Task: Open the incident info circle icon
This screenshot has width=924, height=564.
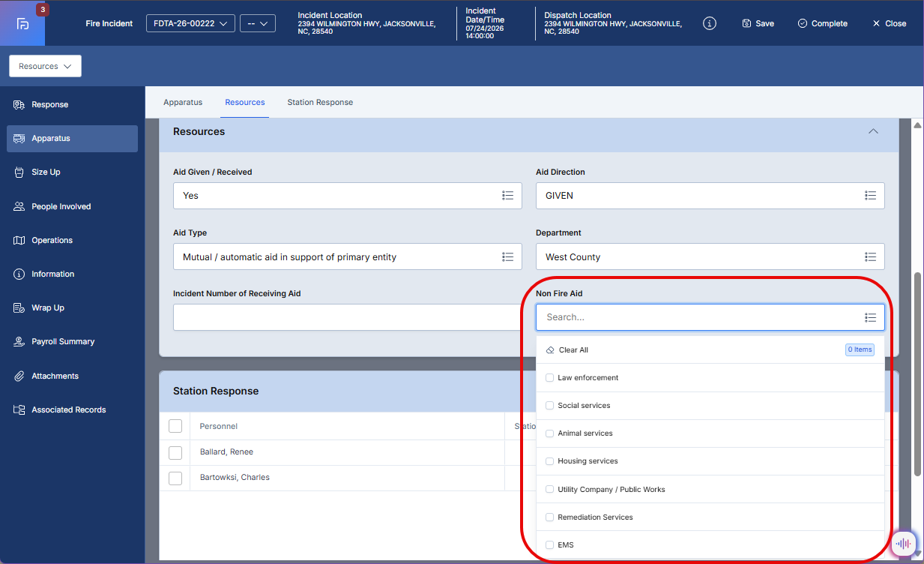Action: click(x=710, y=23)
